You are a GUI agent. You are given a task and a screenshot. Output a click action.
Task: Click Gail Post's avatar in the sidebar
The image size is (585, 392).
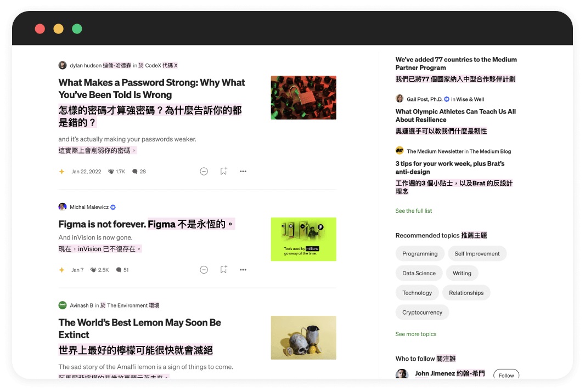400,99
